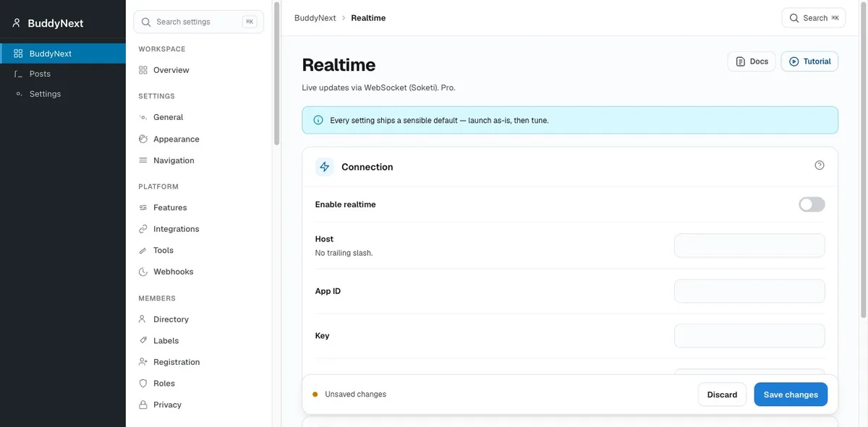Click the PLATFORM section header
Image resolution: width=868 pixels, height=427 pixels.
point(158,186)
